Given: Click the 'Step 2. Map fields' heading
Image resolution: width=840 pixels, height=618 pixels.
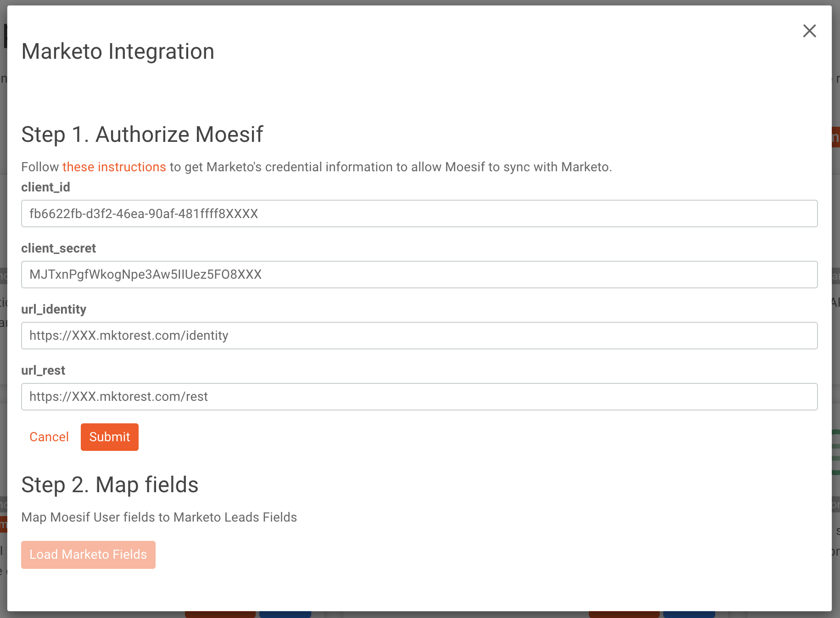Looking at the screenshot, I should [x=110, y=485].
